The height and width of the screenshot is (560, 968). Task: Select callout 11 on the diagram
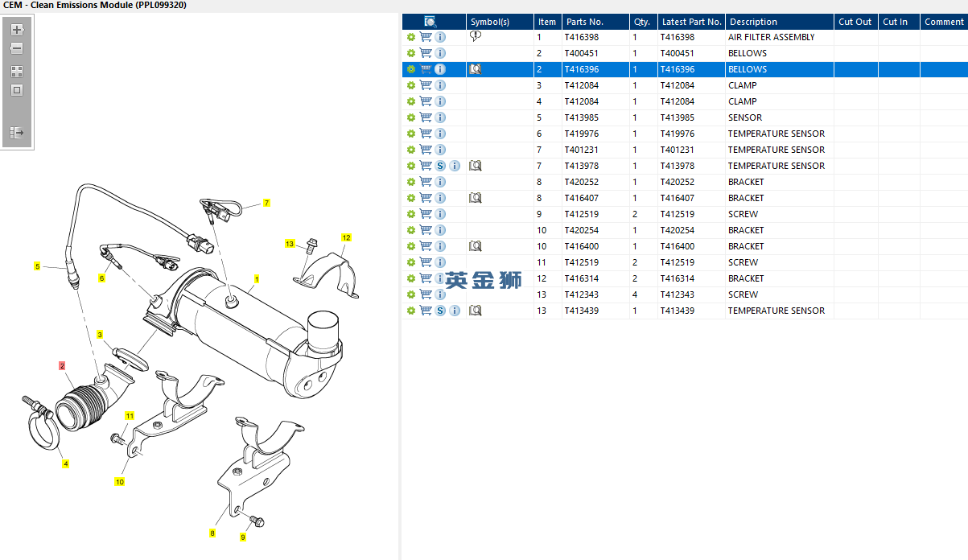click(130, 416)
